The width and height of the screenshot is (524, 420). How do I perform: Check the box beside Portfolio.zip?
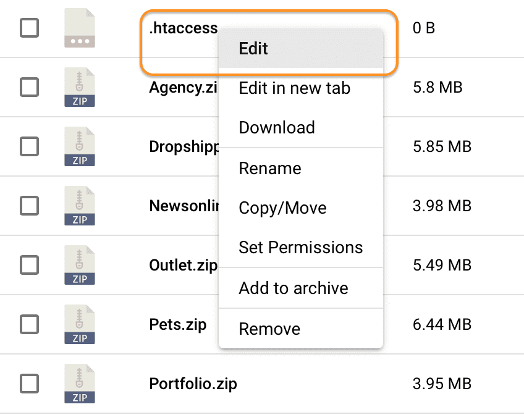click(29, 384)
